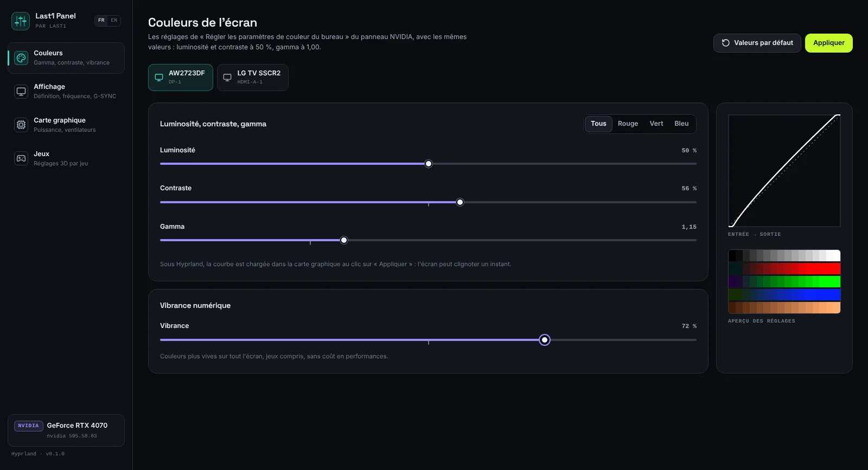
Task: Click the Vibrance slider handle
Action: (545, 340)
